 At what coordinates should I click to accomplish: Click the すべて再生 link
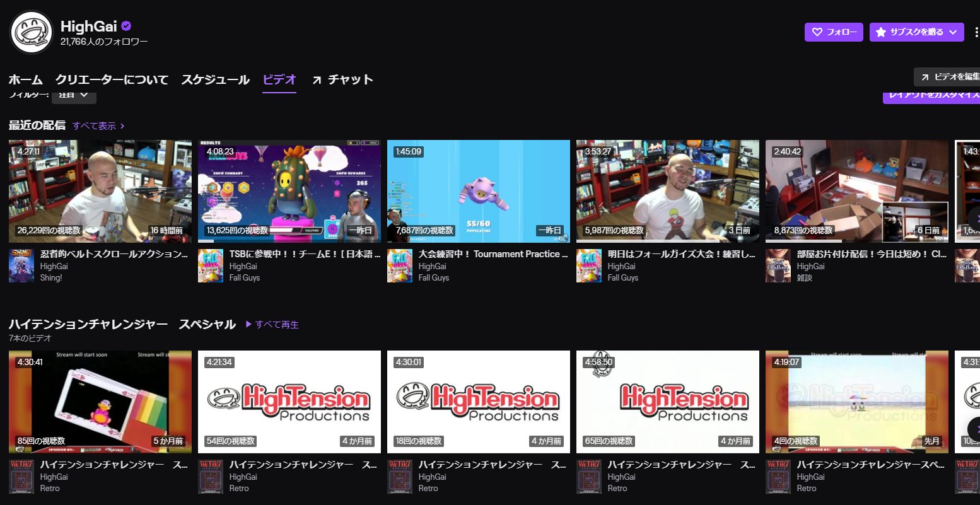click(x=272, y=325)
